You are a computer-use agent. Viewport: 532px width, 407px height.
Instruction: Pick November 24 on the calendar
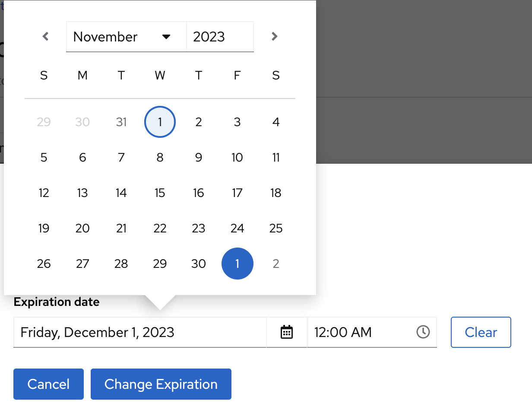(237, 228)
